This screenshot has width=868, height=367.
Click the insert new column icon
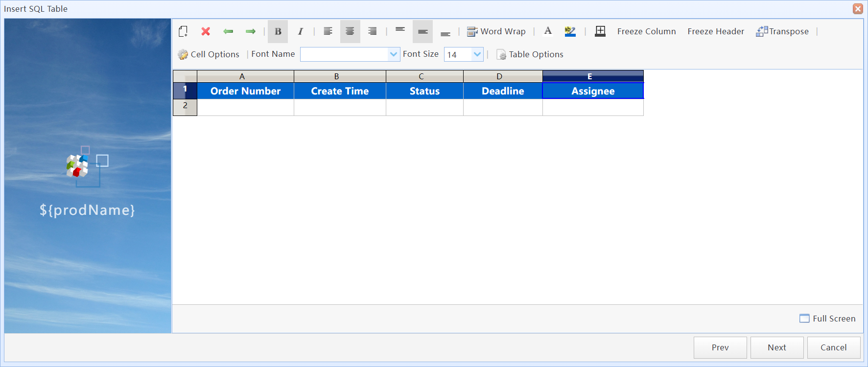[x=183, y=31]
